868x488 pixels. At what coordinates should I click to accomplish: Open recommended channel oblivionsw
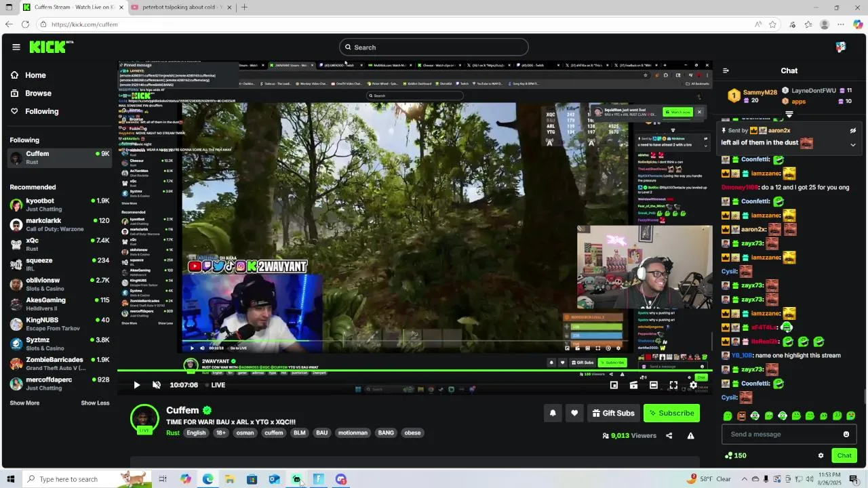click(x=60, y=284)
